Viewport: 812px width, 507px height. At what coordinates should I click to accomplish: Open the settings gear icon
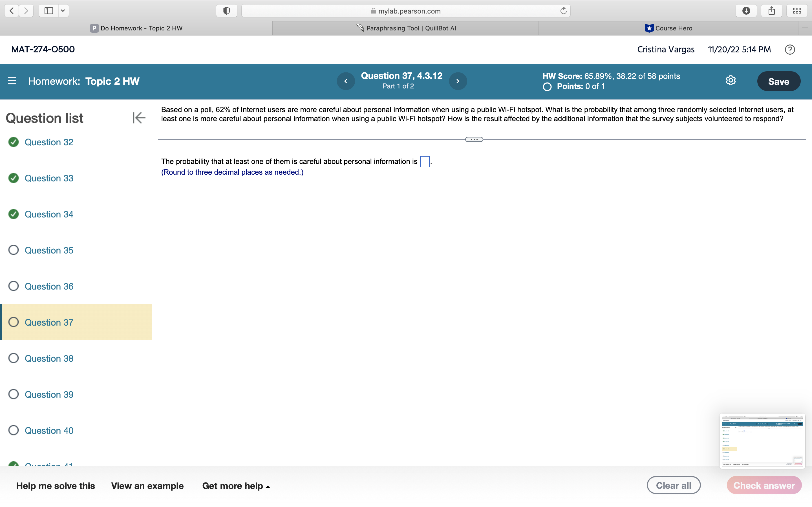coord(731,81)
